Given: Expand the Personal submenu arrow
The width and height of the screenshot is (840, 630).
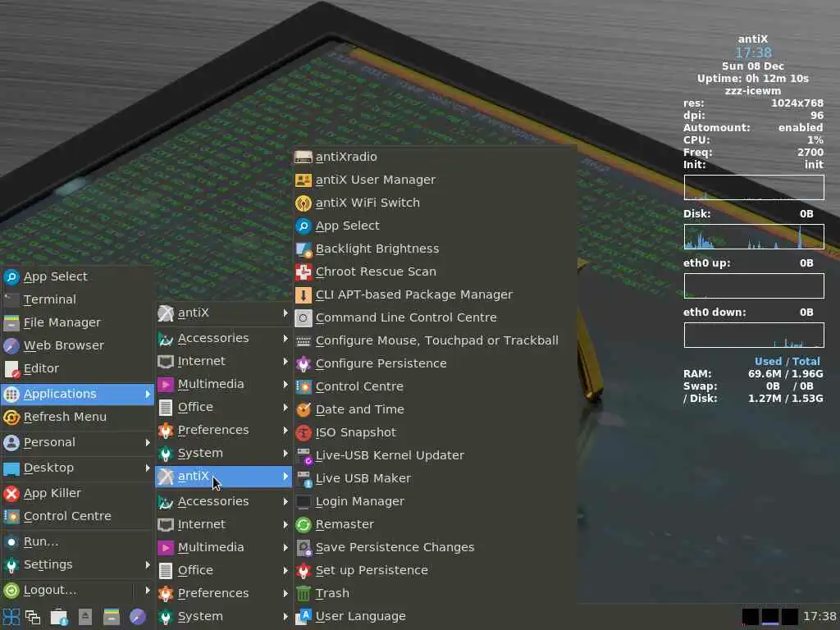Looking at the screenshot, I should pyautogui.click(x=148, y=442).
